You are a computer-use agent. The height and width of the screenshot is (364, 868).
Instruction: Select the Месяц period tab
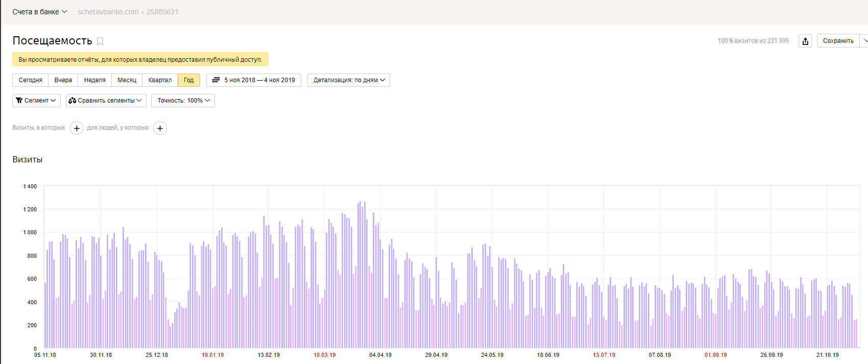point(127,80)
